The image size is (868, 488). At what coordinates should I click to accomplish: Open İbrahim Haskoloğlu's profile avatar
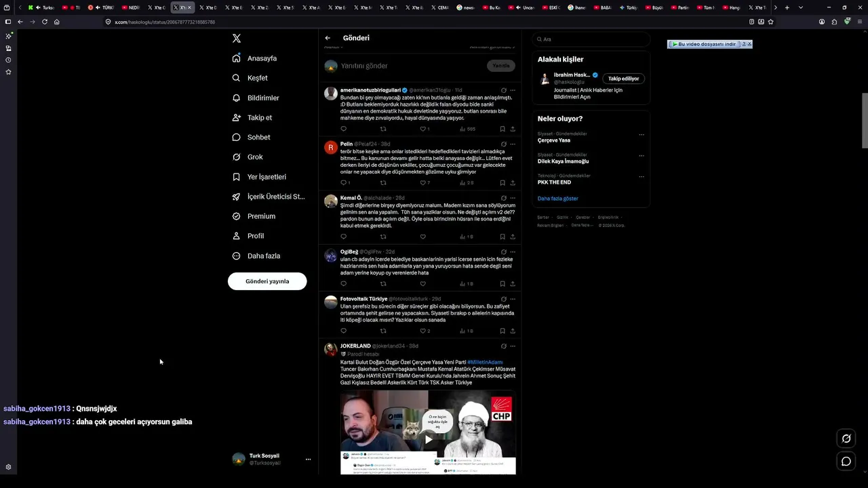545,79
